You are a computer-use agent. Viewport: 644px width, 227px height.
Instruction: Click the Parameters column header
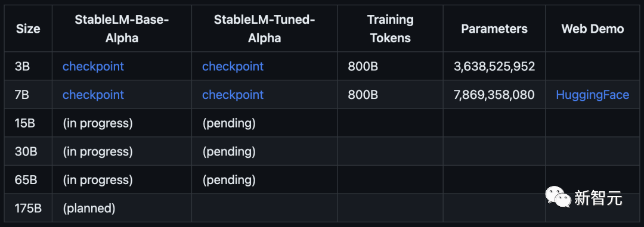point(494,29)
